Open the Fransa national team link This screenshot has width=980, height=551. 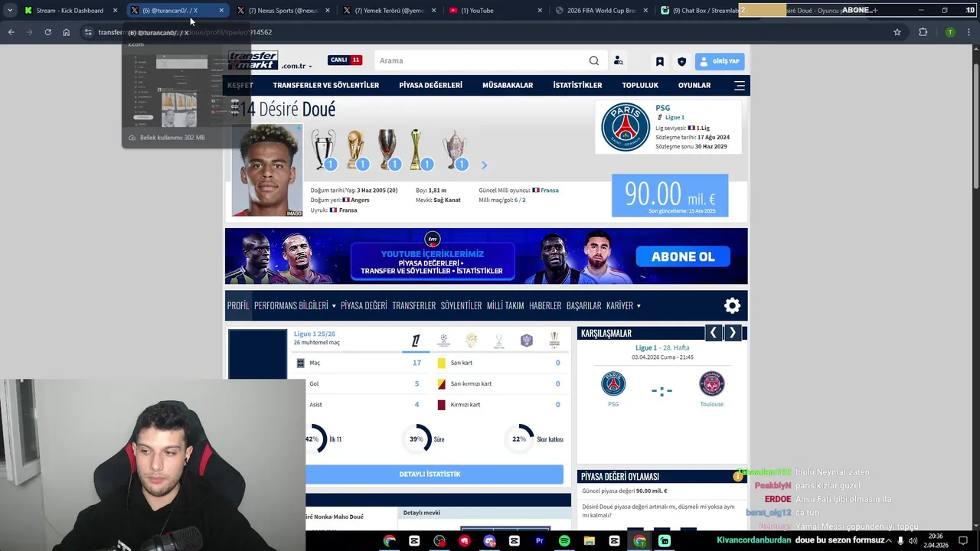click(x=550, y=190)
